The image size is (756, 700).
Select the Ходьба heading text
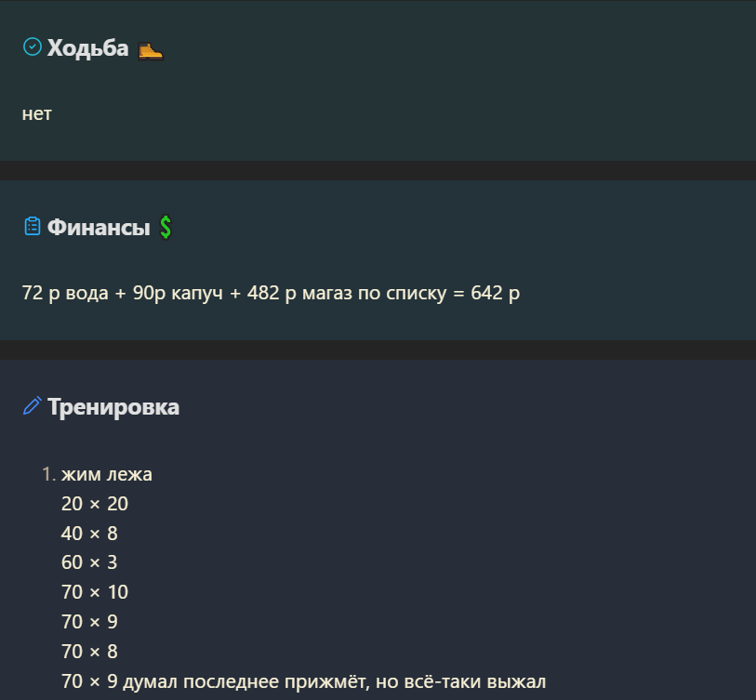coord(87,48)
